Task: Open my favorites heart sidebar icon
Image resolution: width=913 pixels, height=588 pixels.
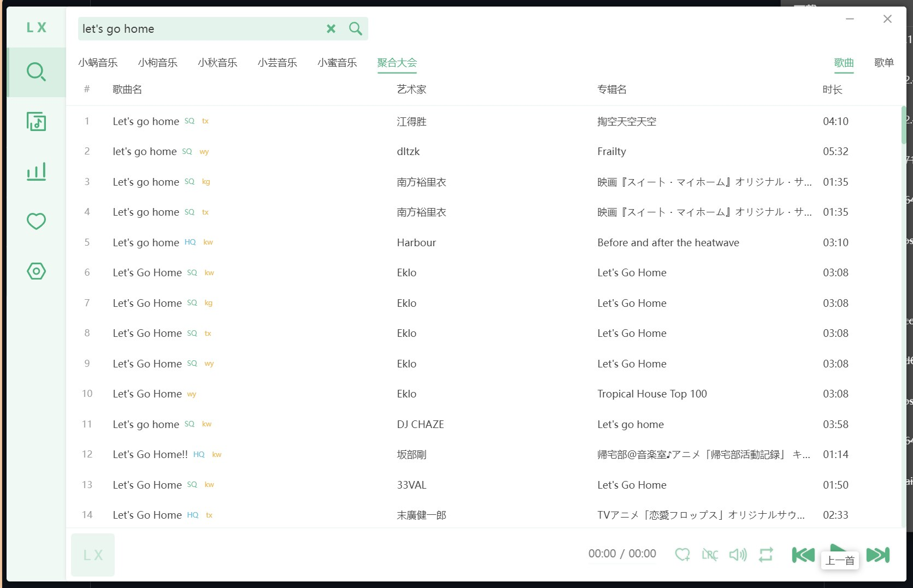Action: click(x=36, y=221)
